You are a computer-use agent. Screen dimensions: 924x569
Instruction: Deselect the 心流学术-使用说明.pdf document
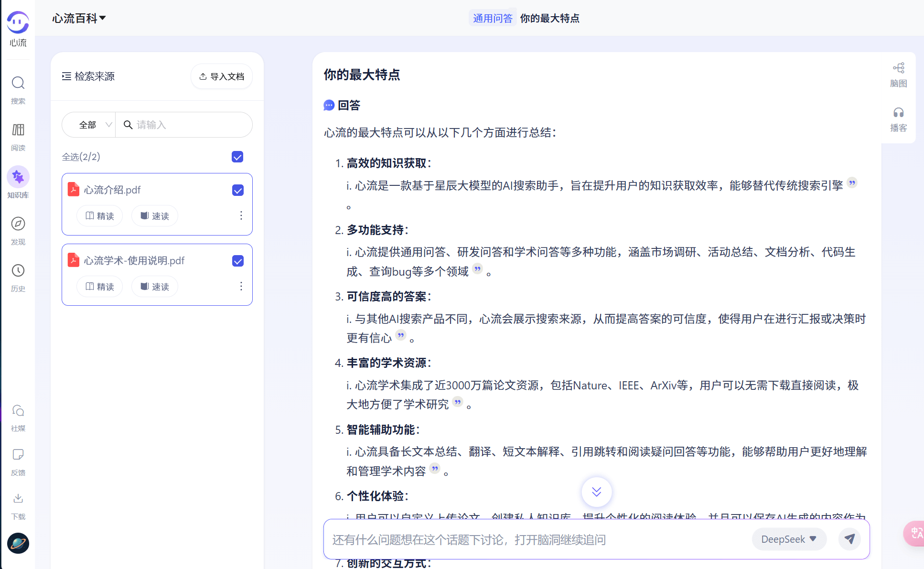tap(237, 261)
